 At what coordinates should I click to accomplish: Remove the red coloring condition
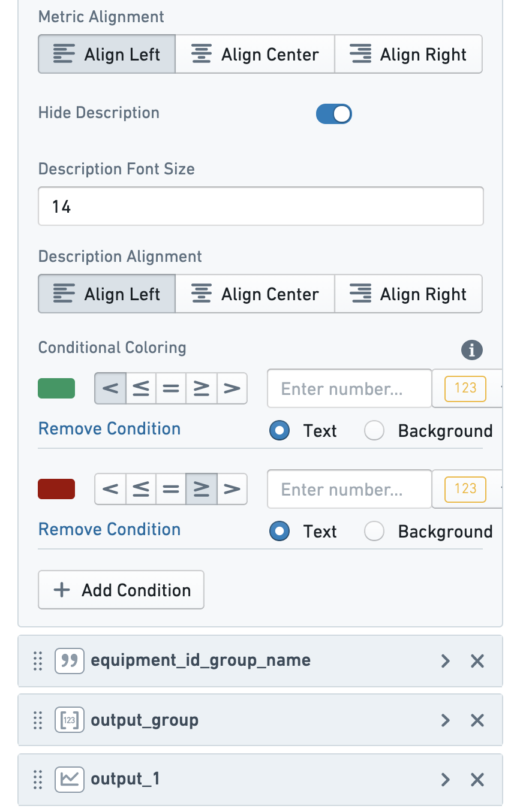click(x=109, y=530)
